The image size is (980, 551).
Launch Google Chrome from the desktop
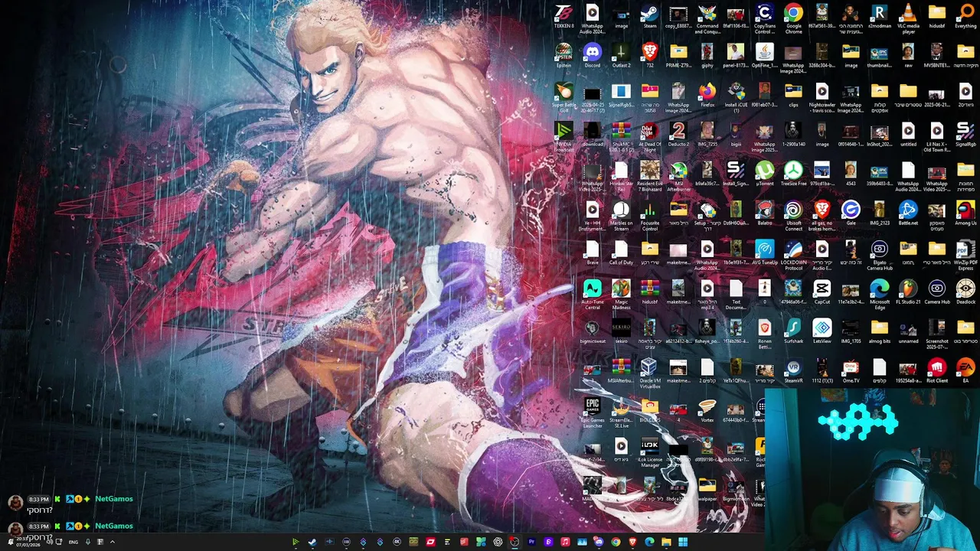pos(793,18)
